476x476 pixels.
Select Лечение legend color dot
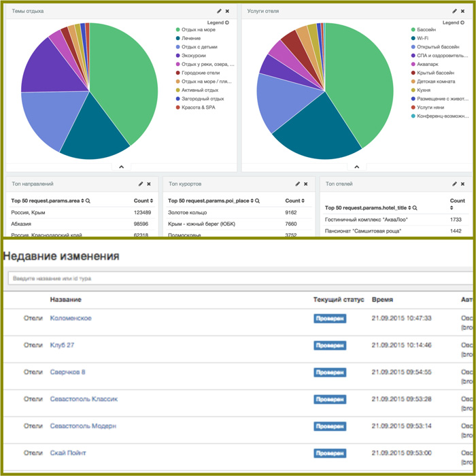pos(178,38)
